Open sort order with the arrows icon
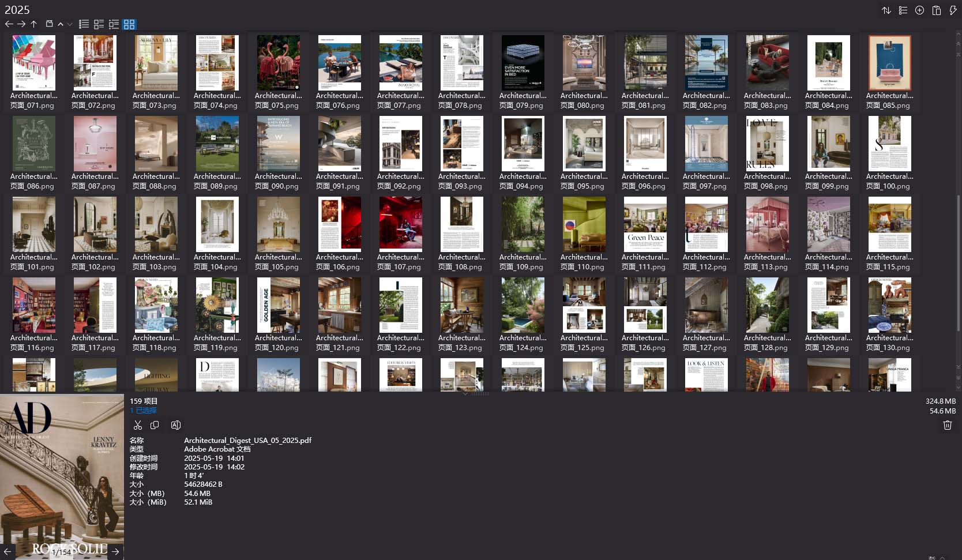962x560 pixels. pyautogui.click(x=886, y=10)
